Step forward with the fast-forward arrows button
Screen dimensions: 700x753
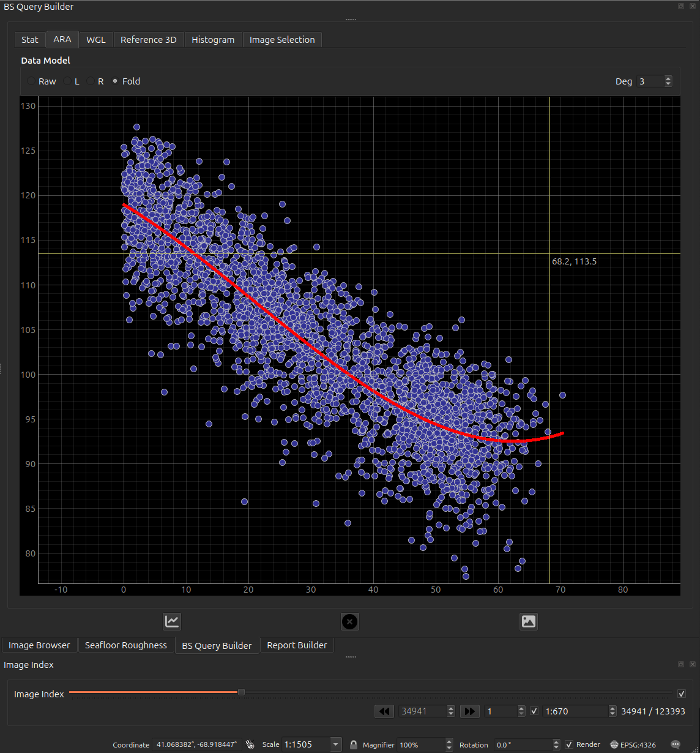coord(469,711)
